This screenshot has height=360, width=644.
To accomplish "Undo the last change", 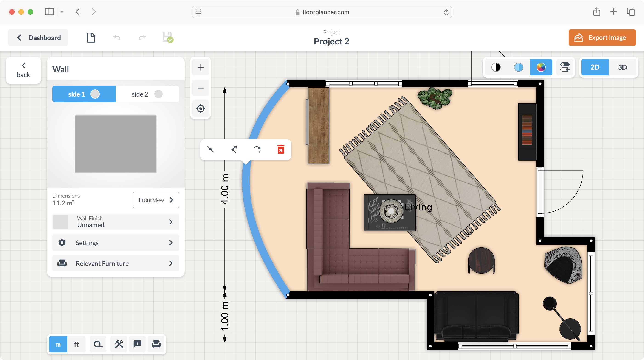I will [116, 37].
